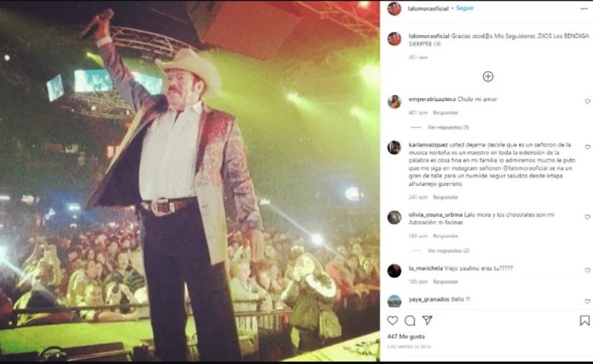
Task: Open the comment speech bubble icon
Action: [410, 320]
